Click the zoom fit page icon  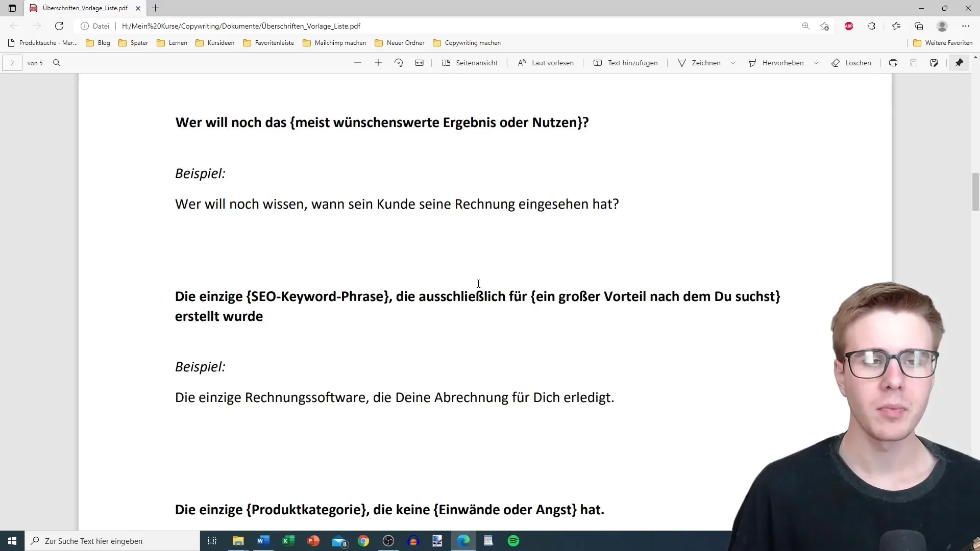419,63
